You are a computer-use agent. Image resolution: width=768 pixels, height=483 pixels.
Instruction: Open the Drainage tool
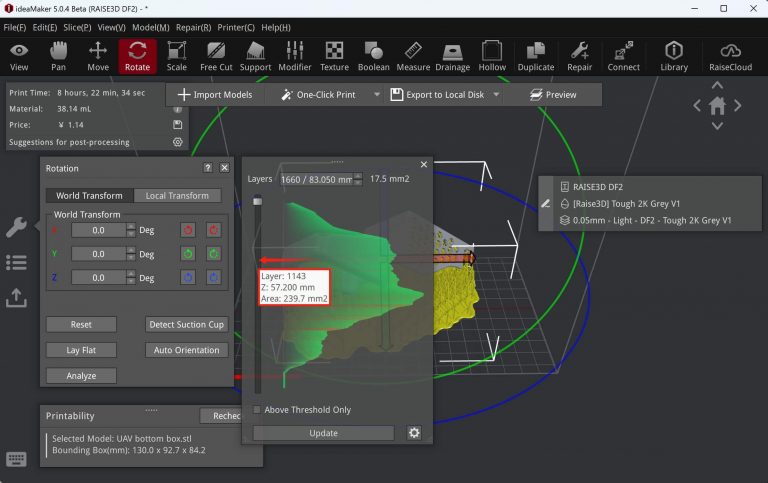coord(453,57)
